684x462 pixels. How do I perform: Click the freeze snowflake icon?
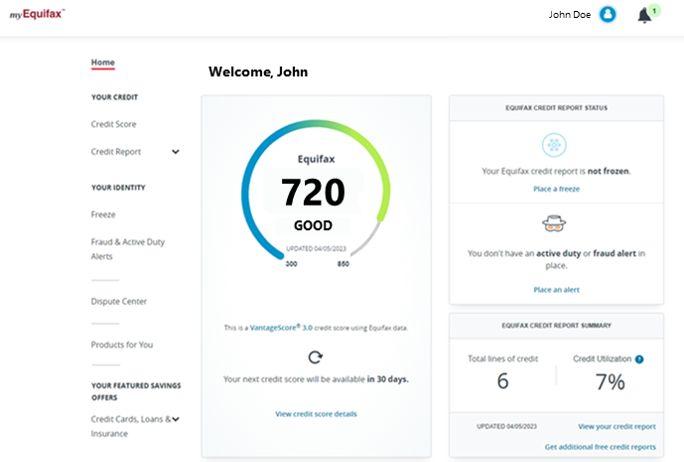[x=554, y=145]
